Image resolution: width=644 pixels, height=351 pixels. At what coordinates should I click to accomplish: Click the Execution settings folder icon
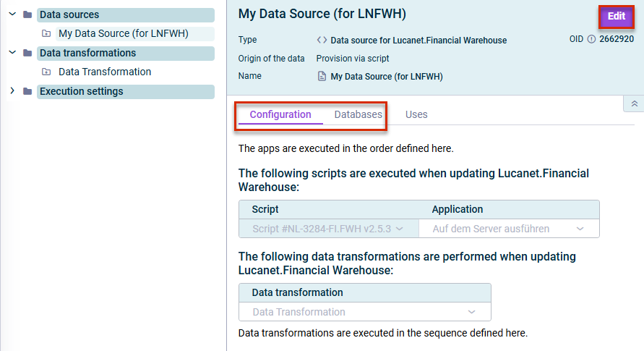click(x=27, y=91)
